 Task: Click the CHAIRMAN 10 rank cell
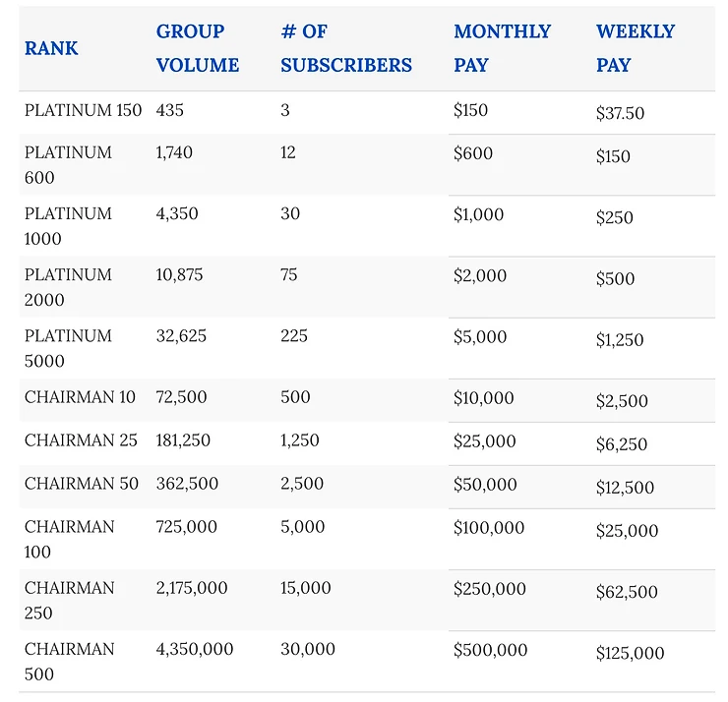pyautogui.click(x=80, y=397)
